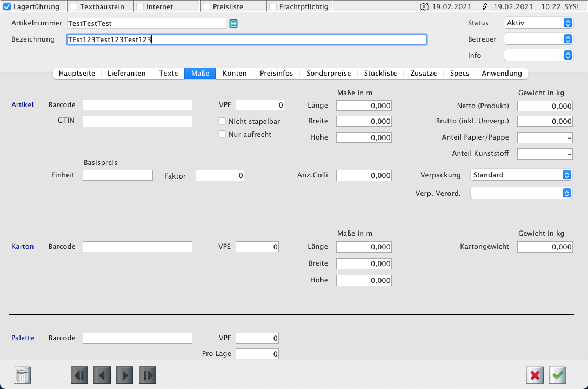The width and height of the screenshot is (588, 389).
Task: Click the Netto (Produkt) weight field
Action: click(544, 106)
